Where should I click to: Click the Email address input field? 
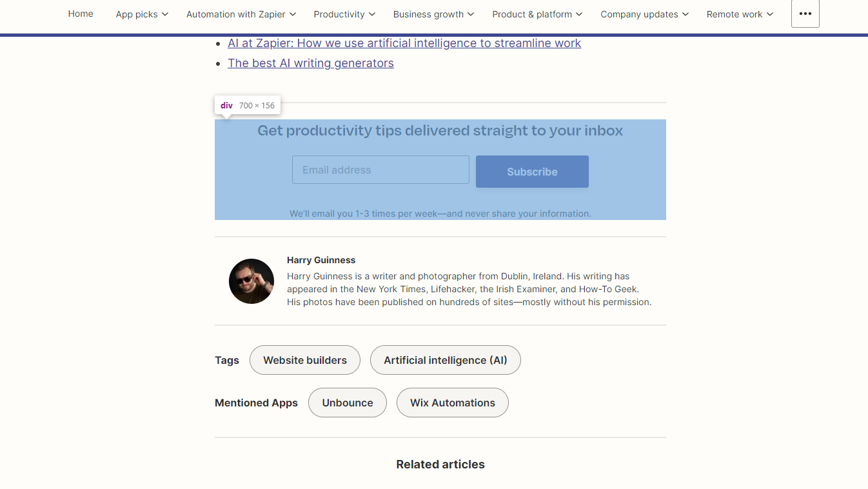[x=380, y=169]
